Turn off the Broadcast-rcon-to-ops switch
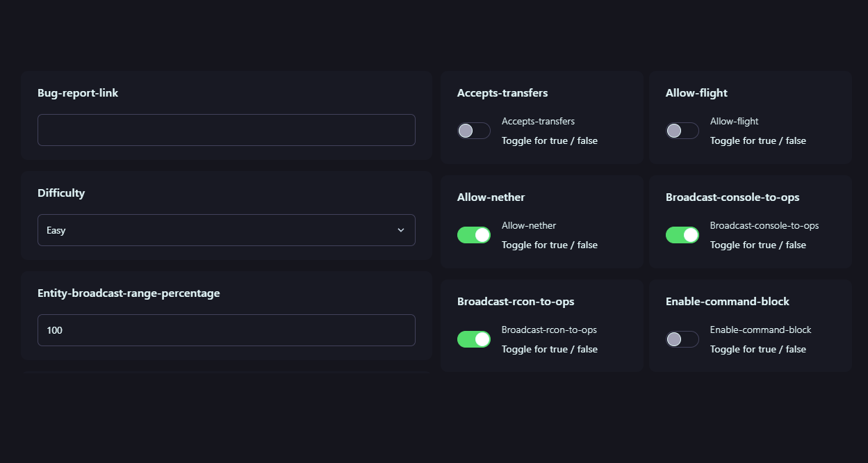Screen dimensions: 868x463 [x=473, y=339]
